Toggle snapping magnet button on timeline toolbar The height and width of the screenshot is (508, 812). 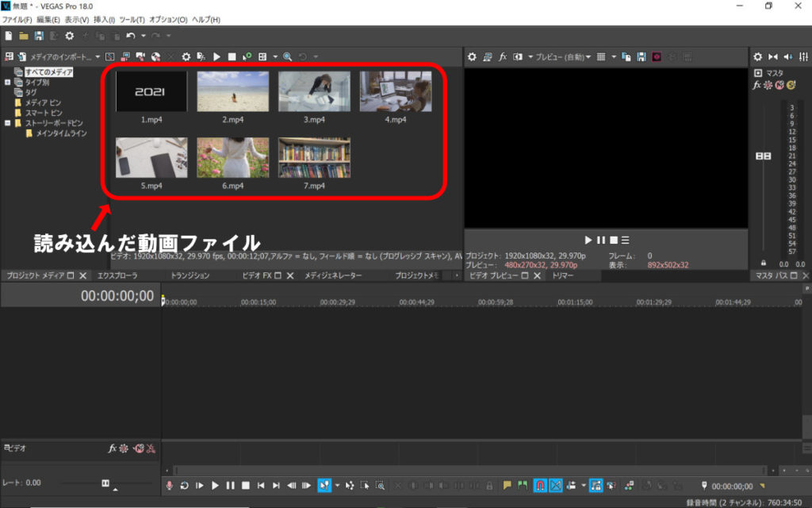coord(540,485)
